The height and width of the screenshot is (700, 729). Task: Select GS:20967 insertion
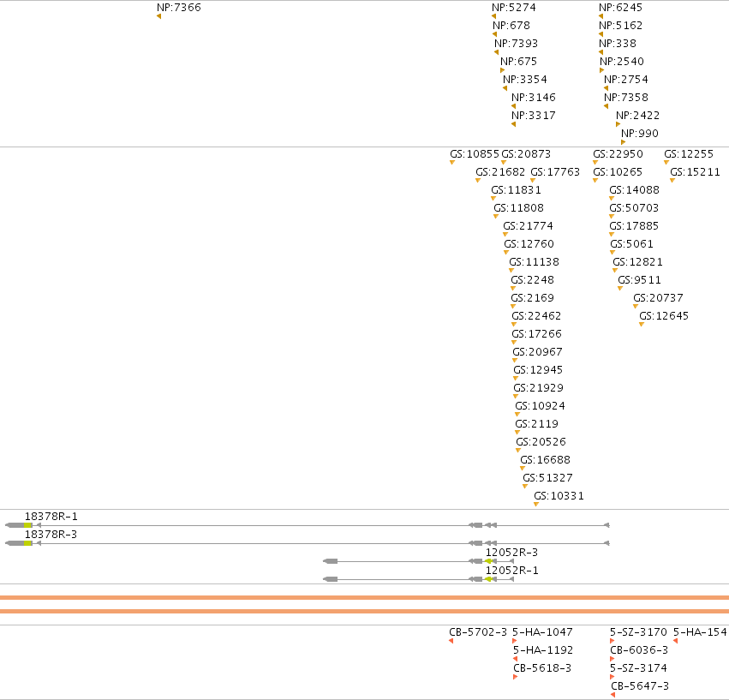(537, 352)
